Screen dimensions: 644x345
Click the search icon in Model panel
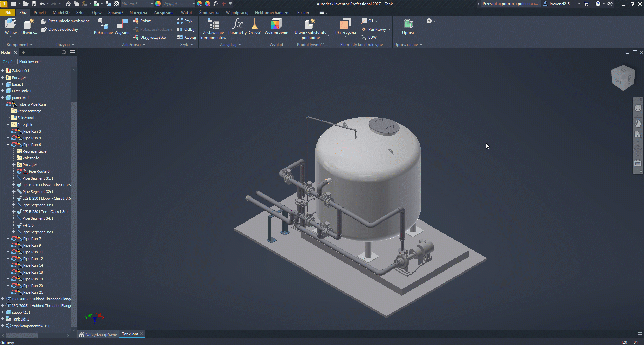64,52
